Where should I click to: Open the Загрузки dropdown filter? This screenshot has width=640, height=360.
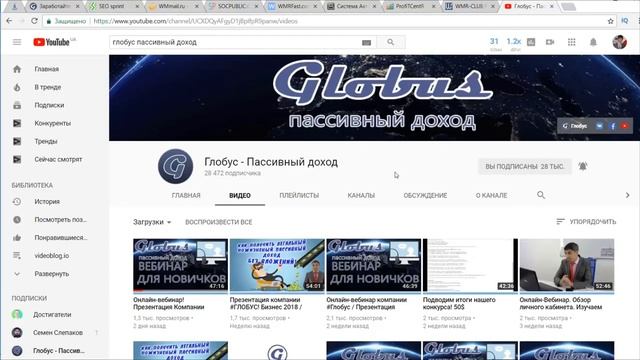152,222
